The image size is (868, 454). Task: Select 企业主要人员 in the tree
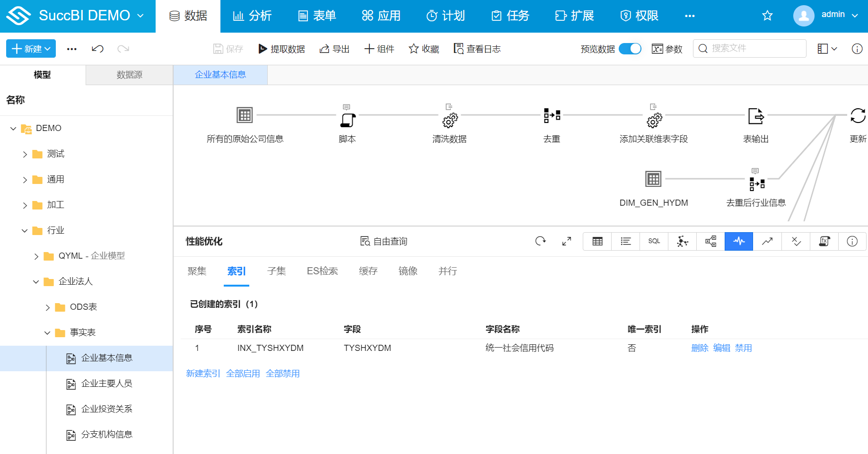click(x=107, y=384)
